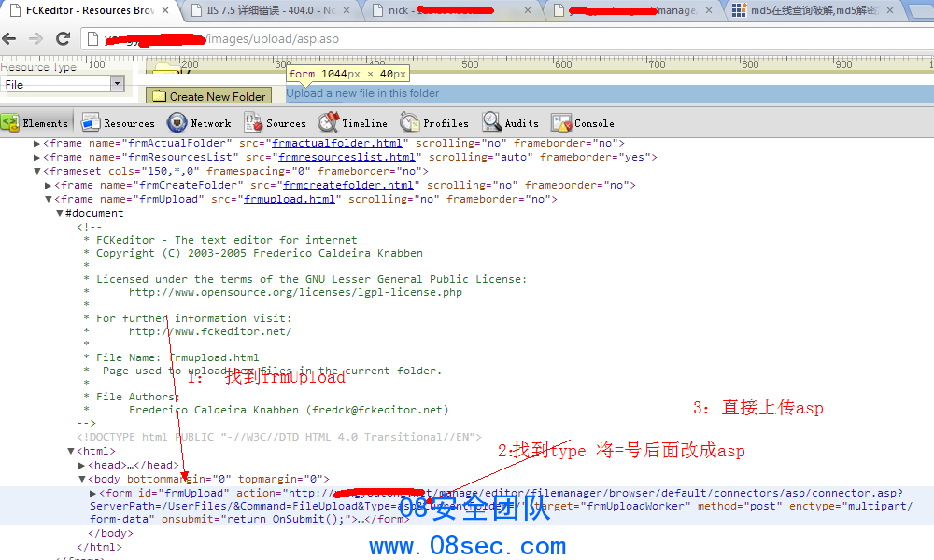Open the Sources panel icon
The image size is (934, 560).
tap(253, 122)
